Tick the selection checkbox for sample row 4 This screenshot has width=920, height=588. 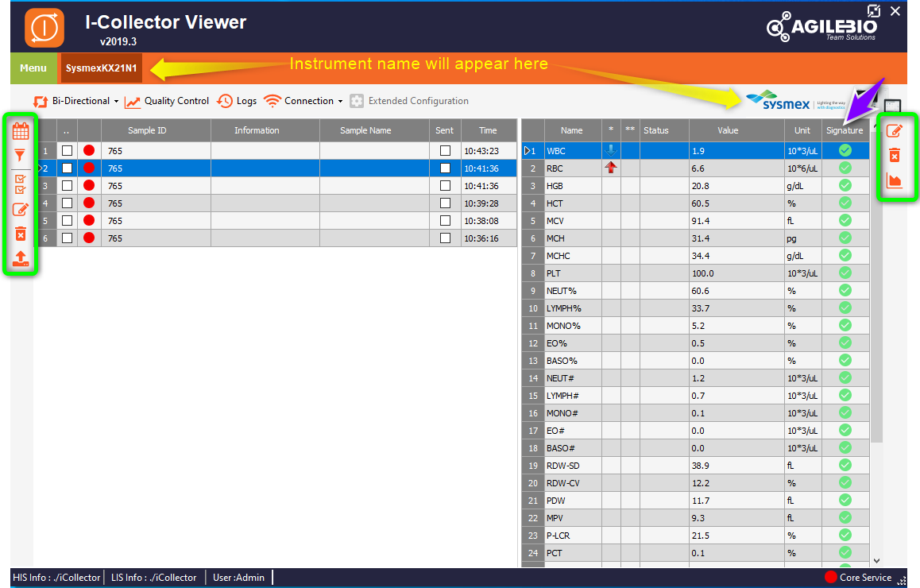[x=68, y=203]
